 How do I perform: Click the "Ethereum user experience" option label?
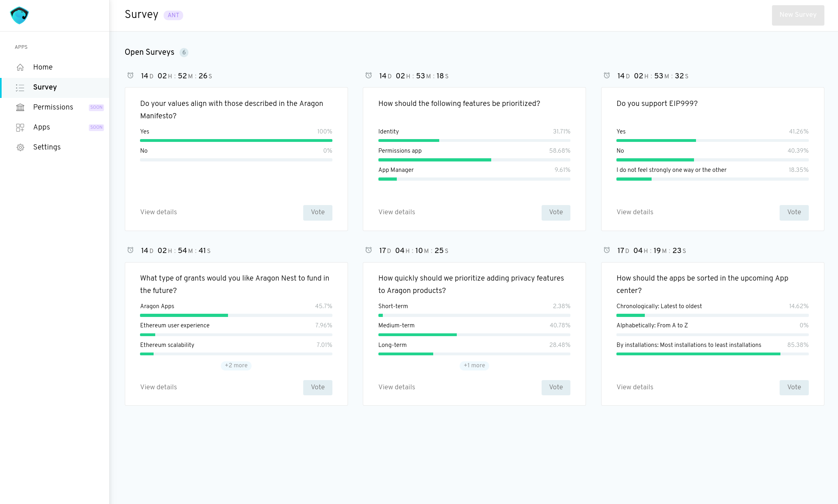click(x=175, y=326)
